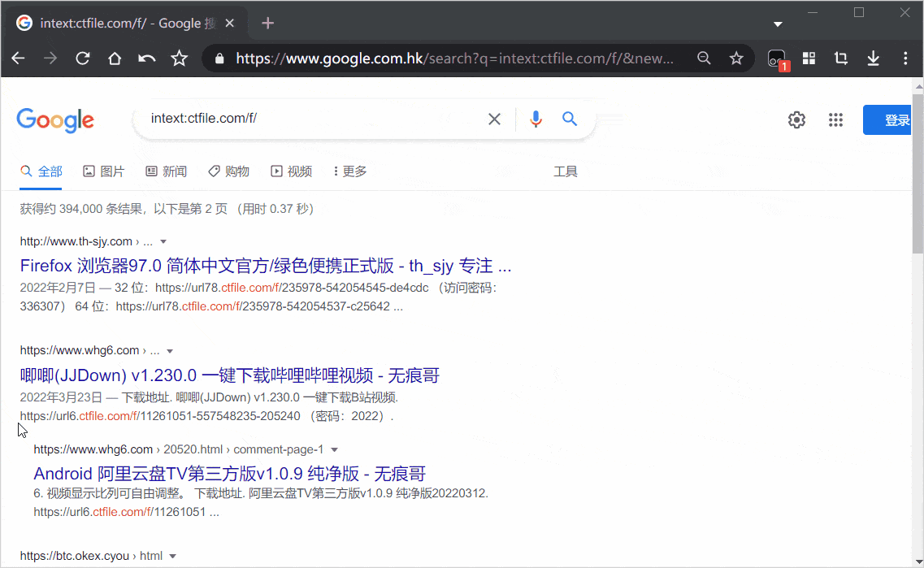Clear the Google search box text
Image resolution: width=924 pixels, height=568 pixels.
point(494,119)
